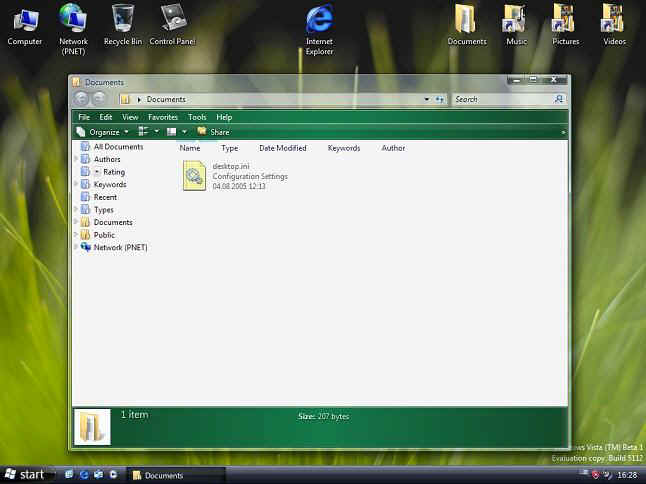The image size is (646, 484).
Task: Open the address bar history dropdown
Action: [427, 99]
